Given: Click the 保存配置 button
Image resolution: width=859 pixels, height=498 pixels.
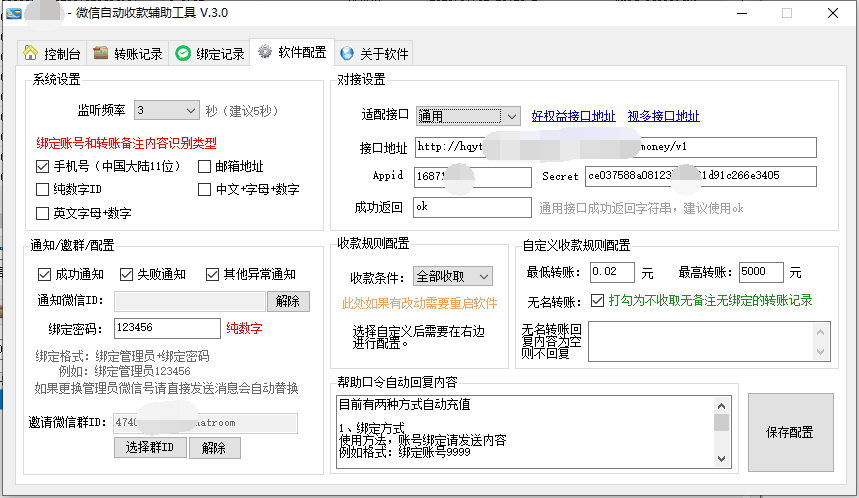Looking at the screenshot, I should coord(788,432).
